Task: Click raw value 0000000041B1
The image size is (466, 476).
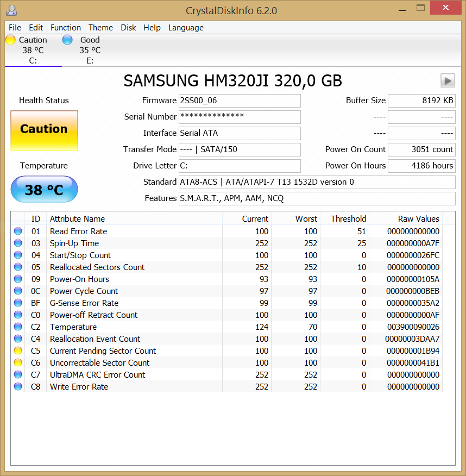Action: 413,363
